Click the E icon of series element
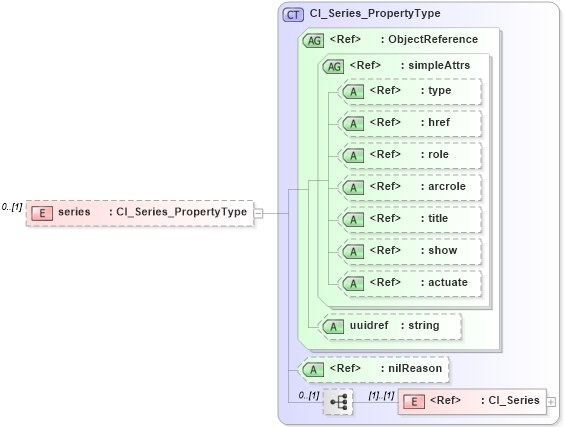The height and width of the screenshot is (427, 564). (42, 213)
